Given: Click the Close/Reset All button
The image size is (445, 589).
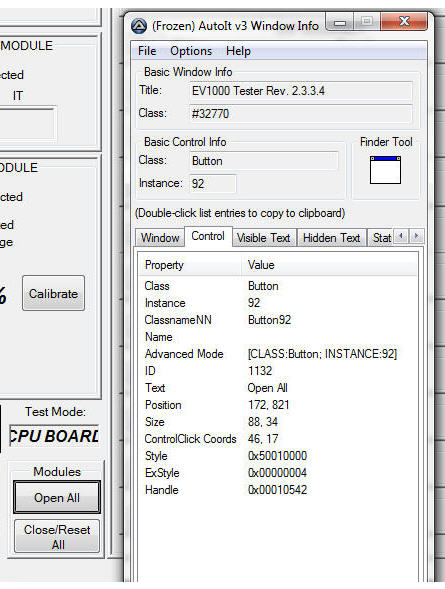Looking at the screenshot, I should click(x=57, y=536).
